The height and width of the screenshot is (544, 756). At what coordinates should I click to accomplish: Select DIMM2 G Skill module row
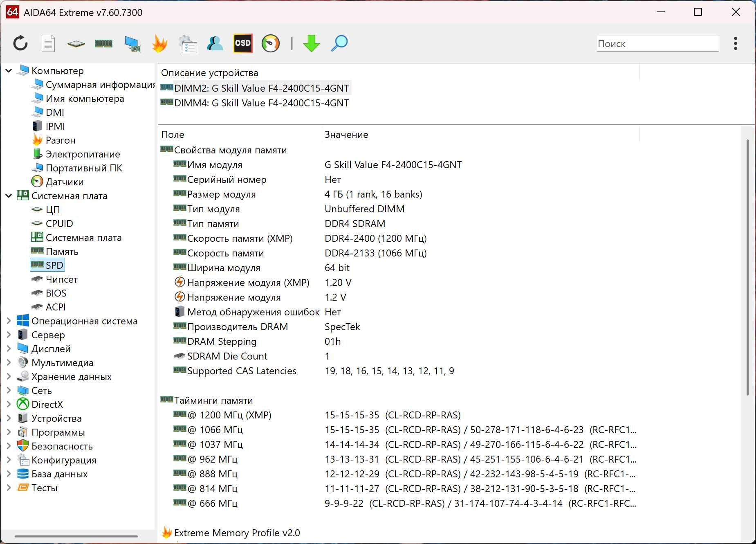pyautogui.click(x=255, y=88)
